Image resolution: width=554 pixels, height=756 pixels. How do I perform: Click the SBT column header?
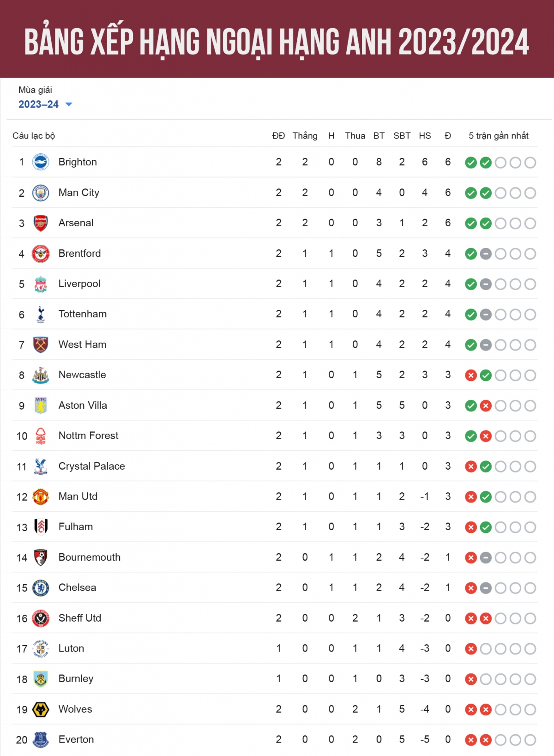point(402,136)
